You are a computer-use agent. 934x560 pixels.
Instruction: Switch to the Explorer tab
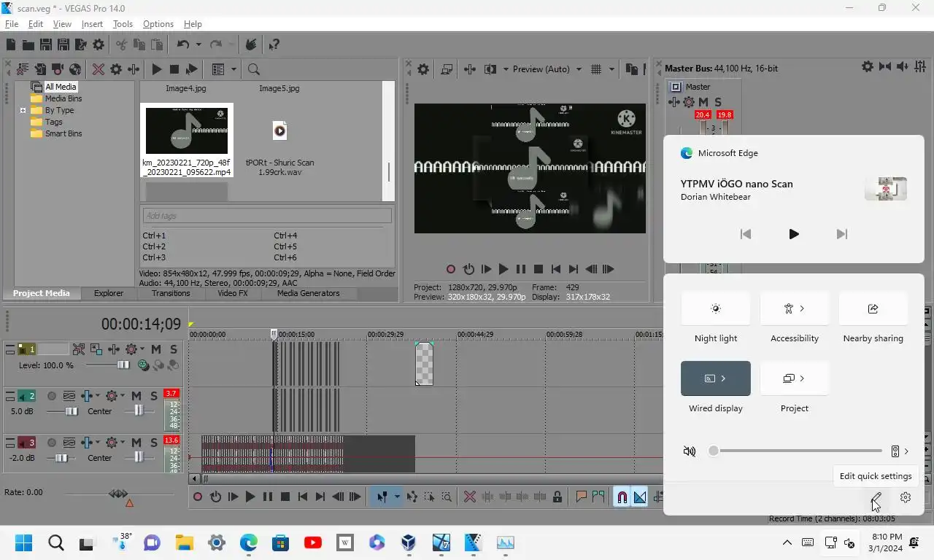point(108,293)
